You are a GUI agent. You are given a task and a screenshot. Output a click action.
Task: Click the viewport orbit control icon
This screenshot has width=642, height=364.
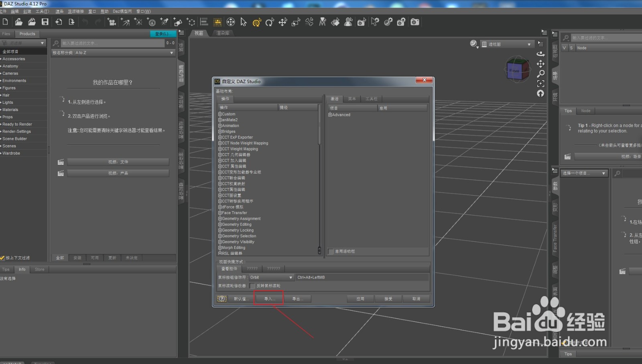(541, 54)
